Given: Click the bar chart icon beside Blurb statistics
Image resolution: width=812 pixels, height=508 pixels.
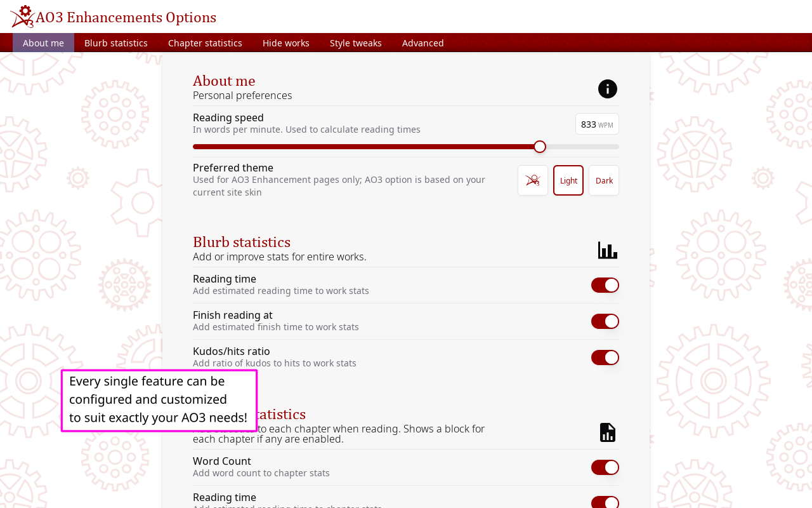Looking at the screenshot, I should tap(607, 250).
